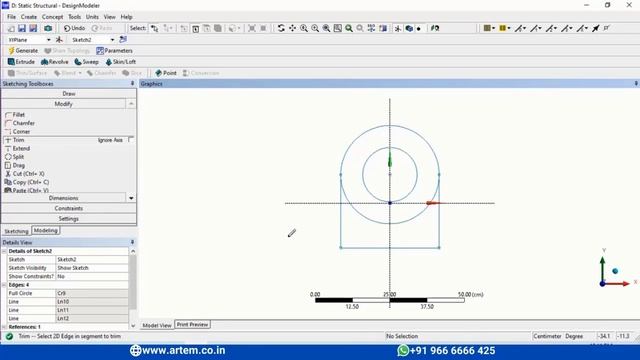Click the black arrow edge direction icon
Screen dimensions: 640x360
point(596,28)
